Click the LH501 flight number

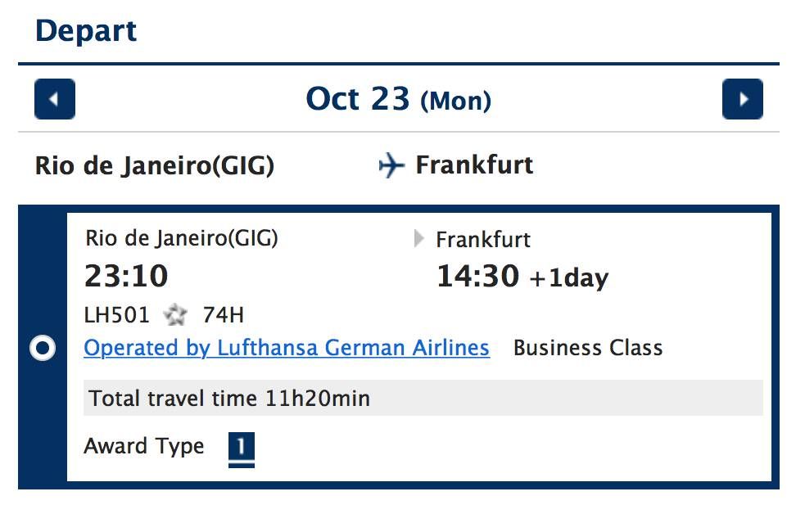[117, 315]
